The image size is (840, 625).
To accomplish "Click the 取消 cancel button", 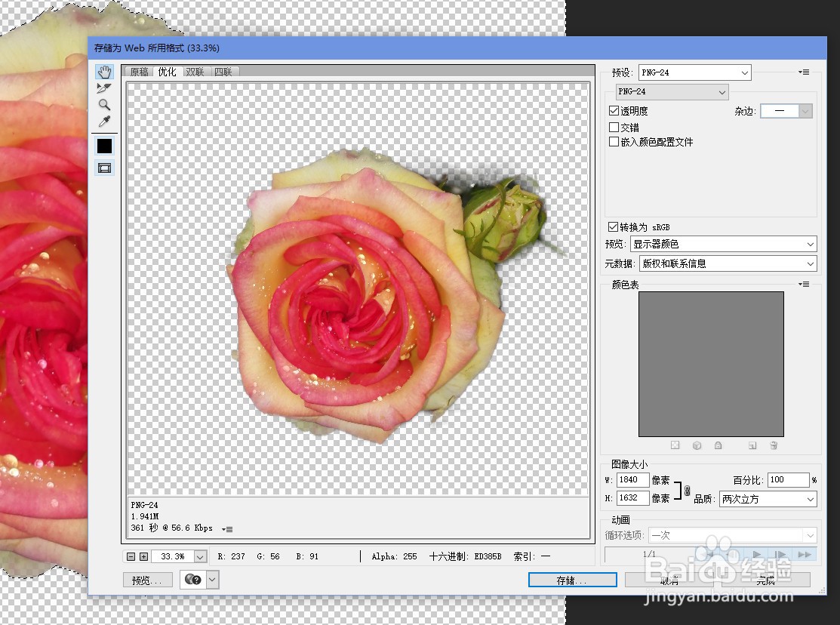I will [x=669, y=580].
